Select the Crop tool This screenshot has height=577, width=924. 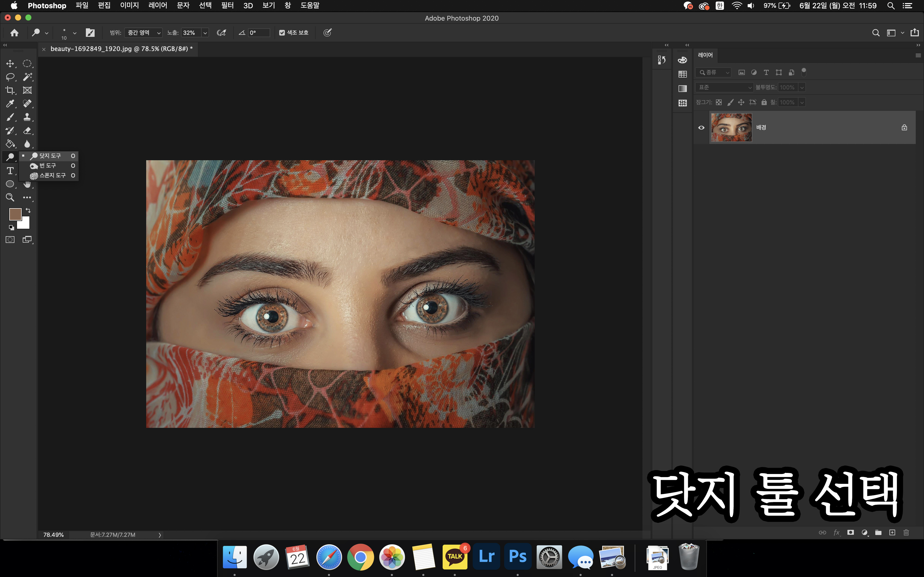(x=10, y=90)
